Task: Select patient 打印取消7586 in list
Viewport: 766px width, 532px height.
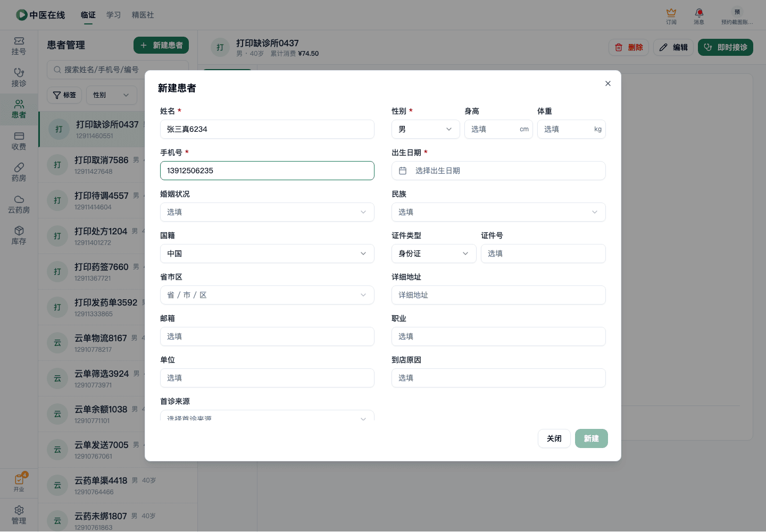Action: click(91, 165)
